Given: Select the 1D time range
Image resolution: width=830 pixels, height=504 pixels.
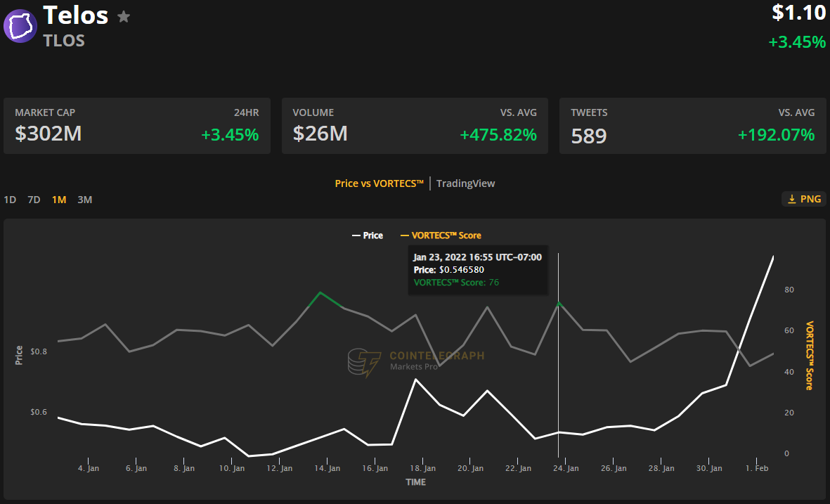Looking at the screenshot, I should click(10, 200).
